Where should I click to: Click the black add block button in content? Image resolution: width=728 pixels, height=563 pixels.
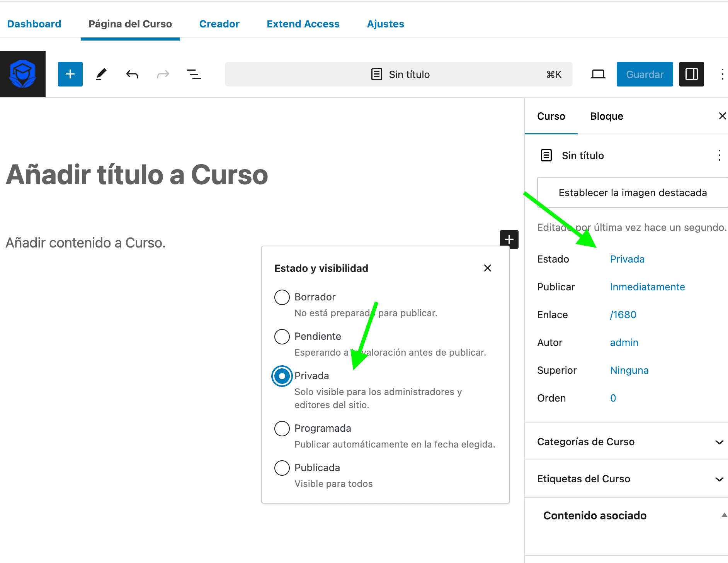click(x=509, y=239)
